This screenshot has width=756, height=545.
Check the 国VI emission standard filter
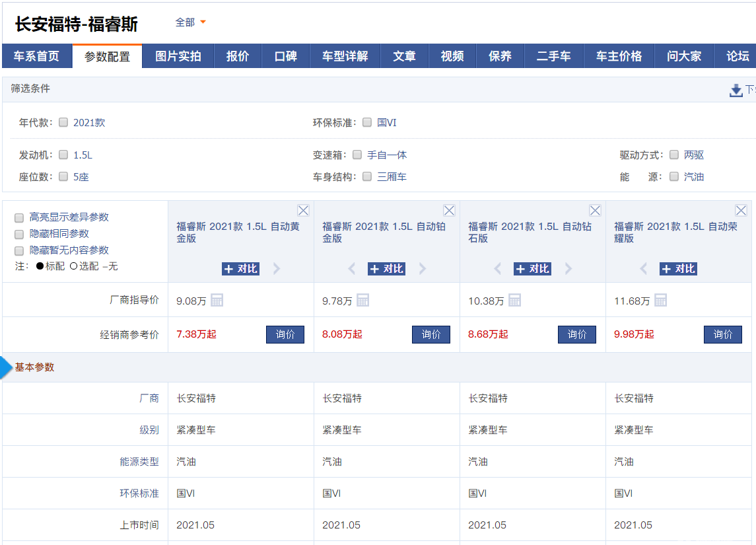pos(367,122)
